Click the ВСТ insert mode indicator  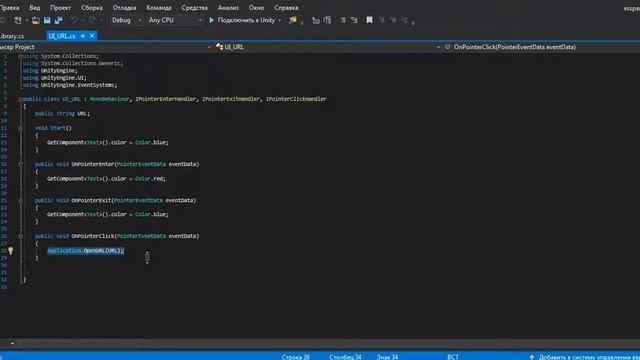(453, 357)
